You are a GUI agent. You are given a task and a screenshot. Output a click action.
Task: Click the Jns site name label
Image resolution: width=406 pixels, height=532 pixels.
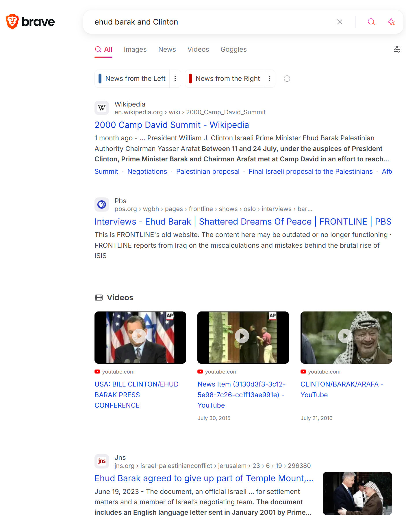[x=120, y=458]
